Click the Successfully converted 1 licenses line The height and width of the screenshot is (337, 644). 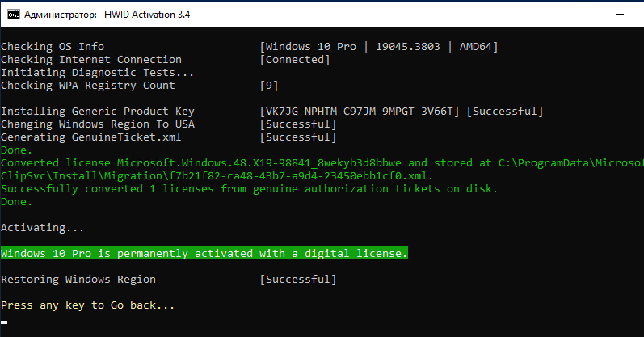pos(249,189)
